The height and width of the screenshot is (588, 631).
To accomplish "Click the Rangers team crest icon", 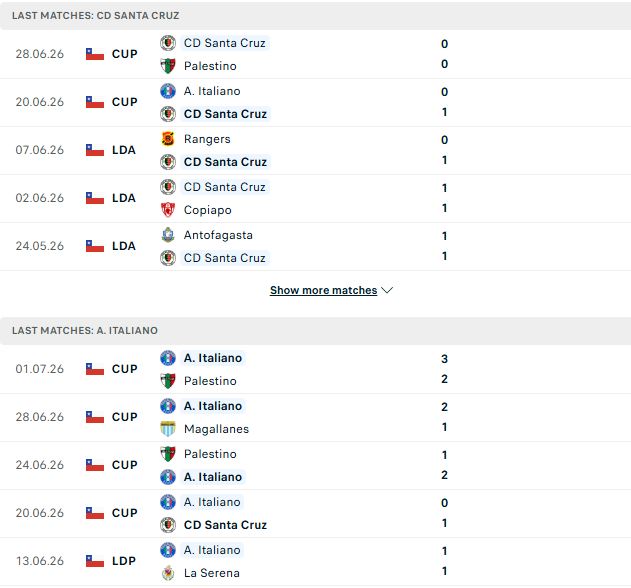I will click(x=168, y=139).
